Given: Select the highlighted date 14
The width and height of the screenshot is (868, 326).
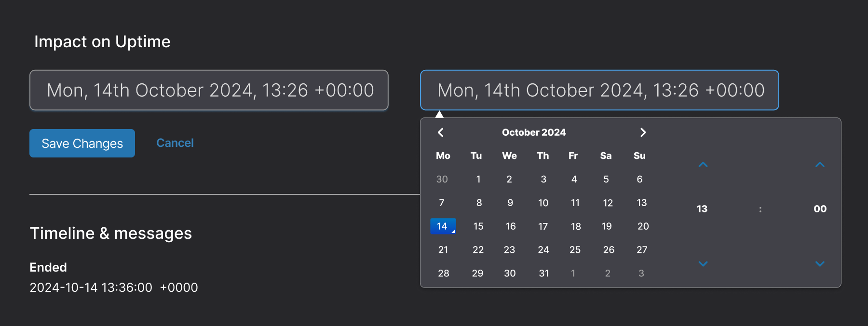Looking at the screenshot, I should pos(443,226).
